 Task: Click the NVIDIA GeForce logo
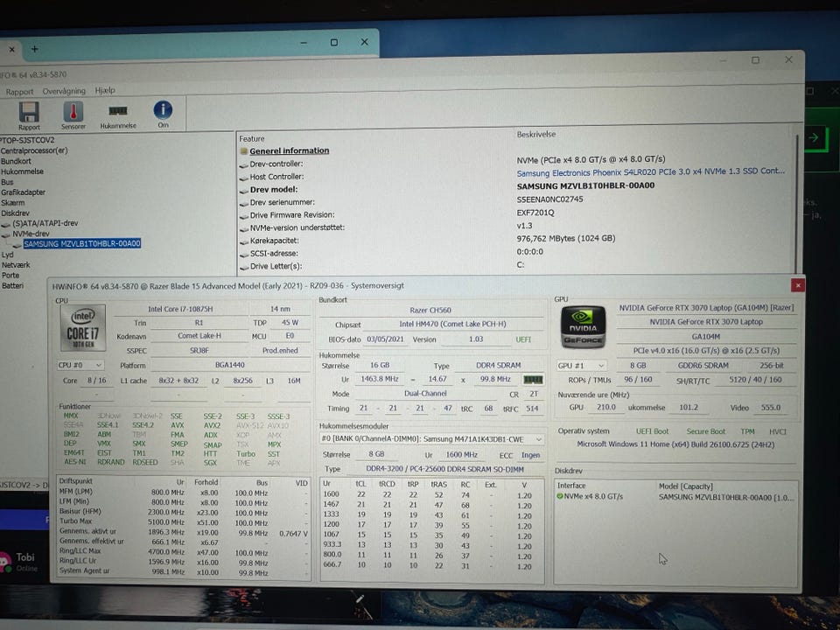582,326
